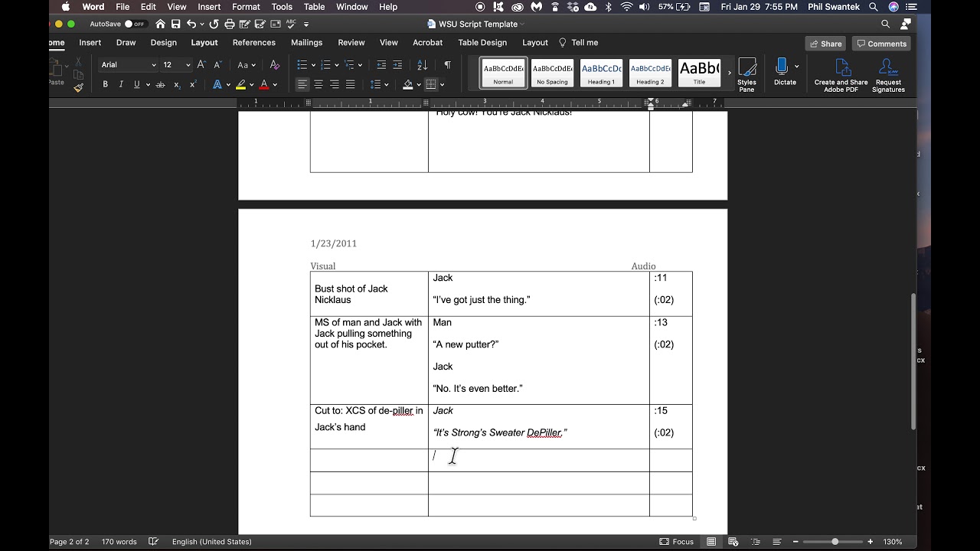Align text left
Viewport: 980px width, 551px height.
[x=302, y=85]
